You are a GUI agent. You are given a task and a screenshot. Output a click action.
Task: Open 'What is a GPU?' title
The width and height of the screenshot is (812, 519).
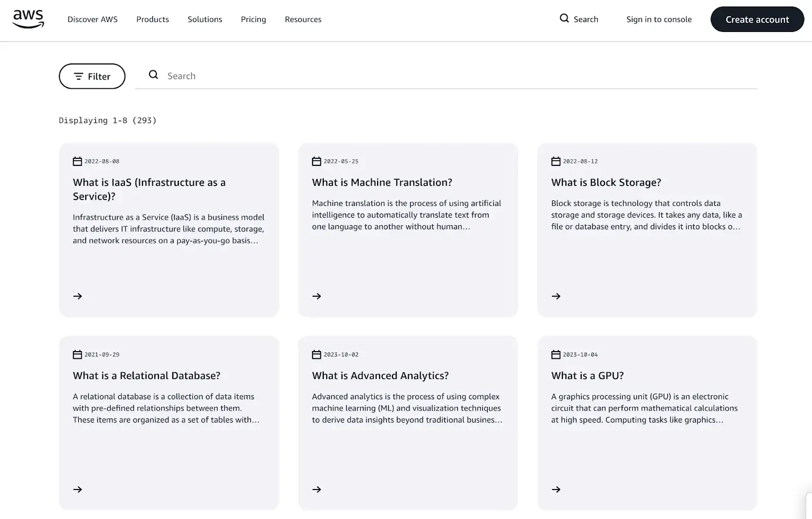(x=587, y=375)
